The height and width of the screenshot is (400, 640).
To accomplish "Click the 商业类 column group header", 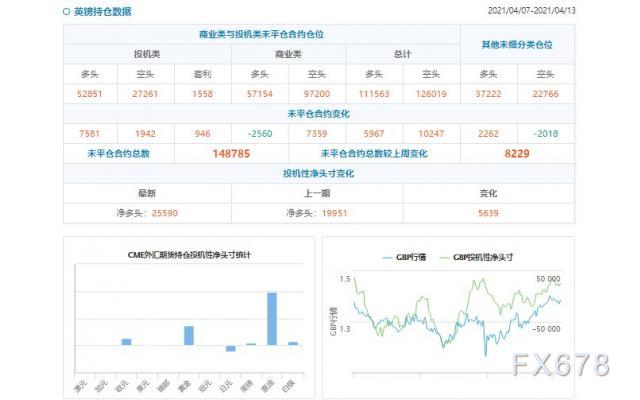I will point(288,54).
